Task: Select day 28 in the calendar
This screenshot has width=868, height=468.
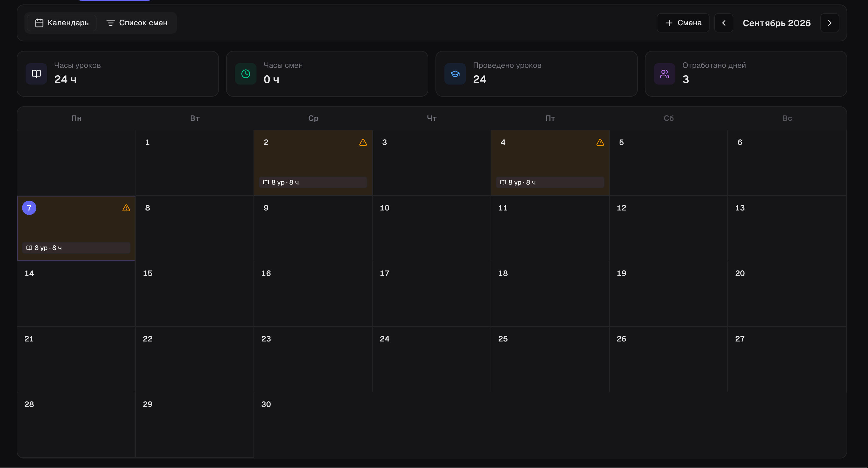Action: point(76,425)
